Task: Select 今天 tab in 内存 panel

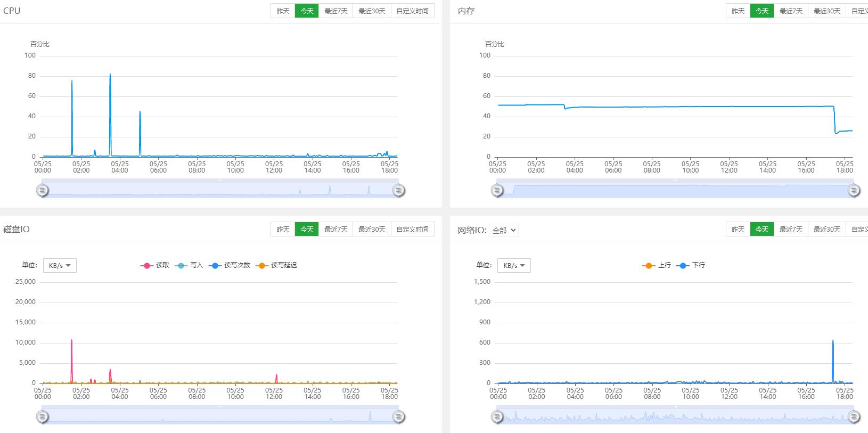Action: click(762, 11)
